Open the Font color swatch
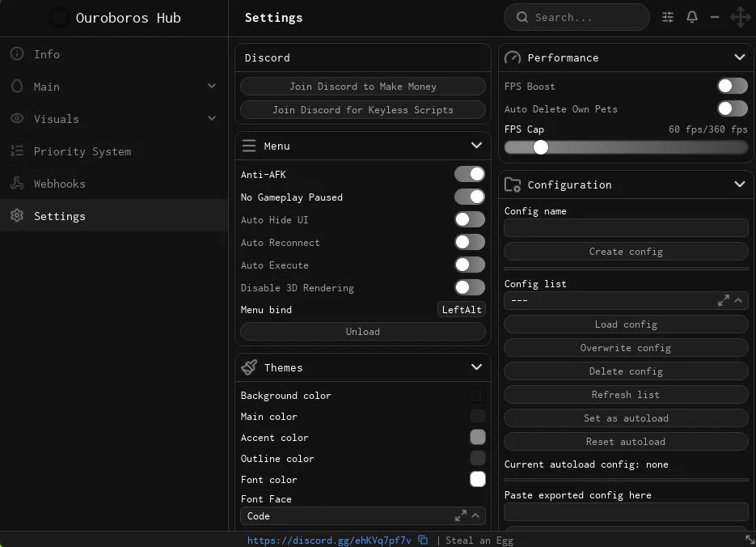This screenshot has height=547, width=756. point(477,479)
